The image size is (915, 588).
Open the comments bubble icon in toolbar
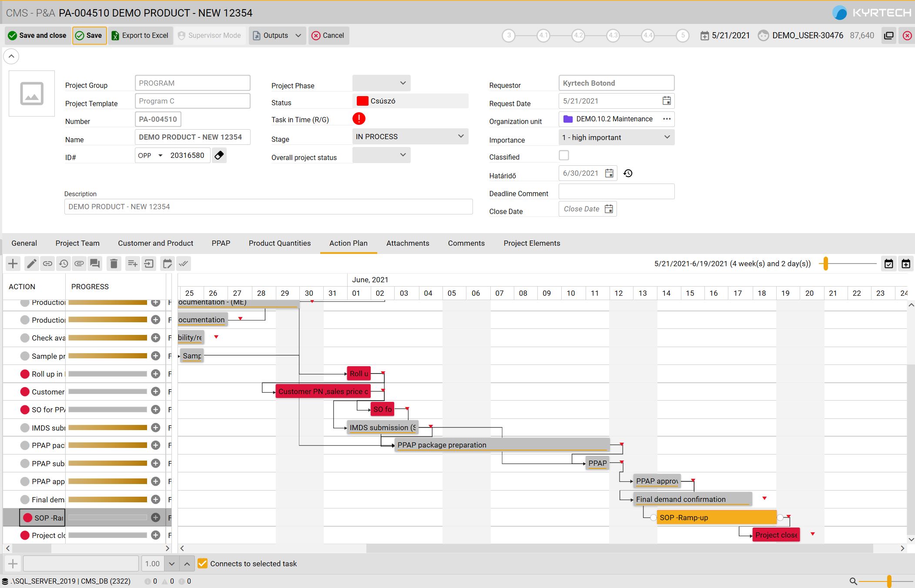pos(95,264)
